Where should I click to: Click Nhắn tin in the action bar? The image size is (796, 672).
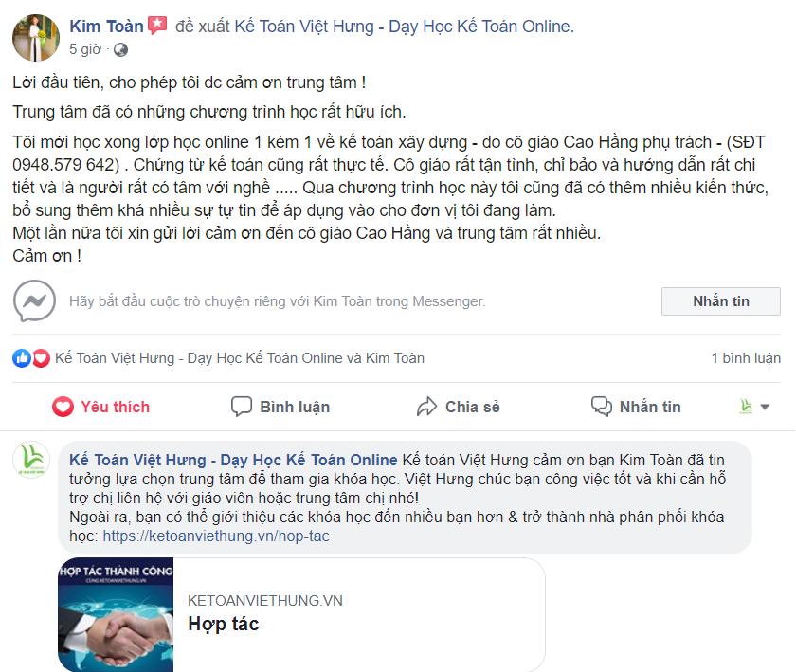tap(636, 407)
